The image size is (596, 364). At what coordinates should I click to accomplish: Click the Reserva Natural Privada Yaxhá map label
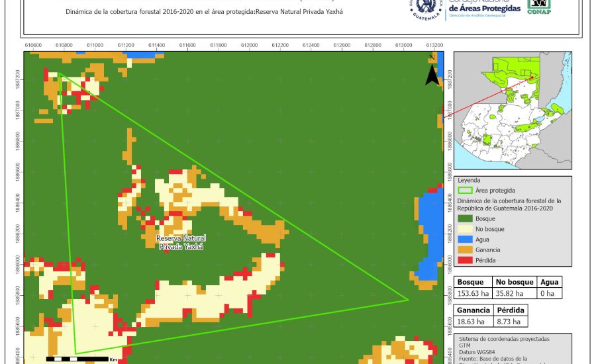coord(181,242)
